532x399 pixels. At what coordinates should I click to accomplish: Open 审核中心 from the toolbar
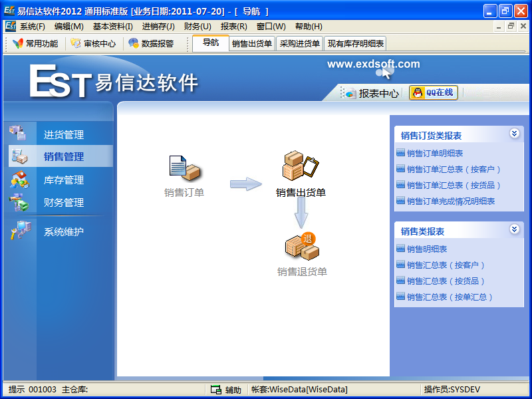point(93,44)
